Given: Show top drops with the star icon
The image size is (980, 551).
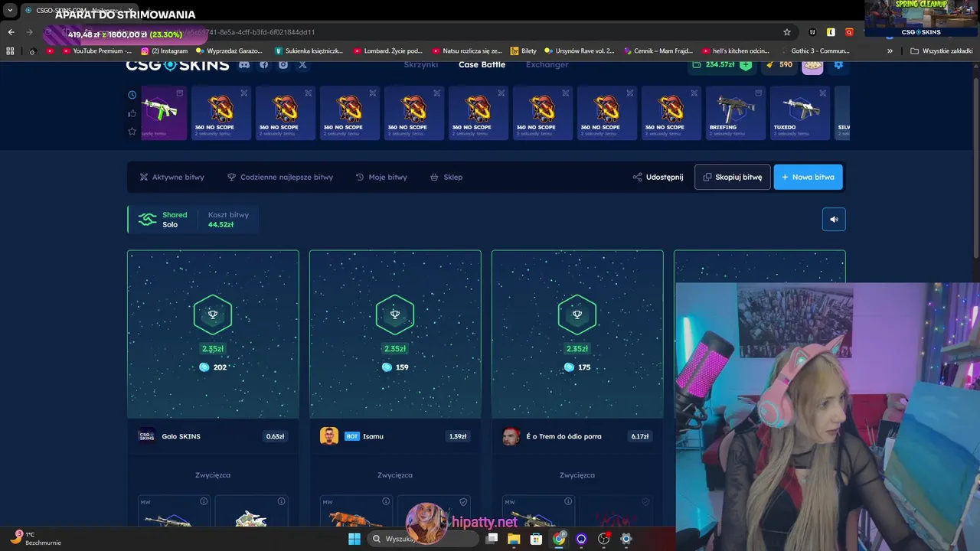Looking at the screenshot, I should [x=132, y=132].
